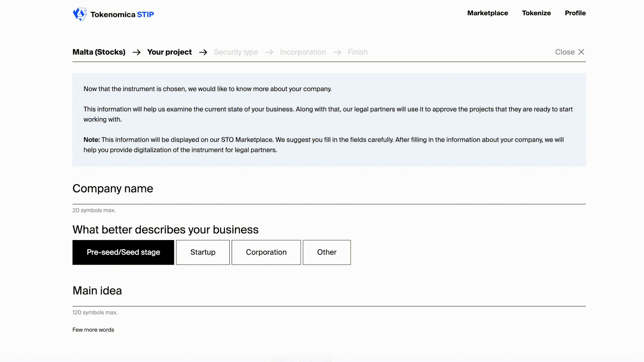This screenshot has width=644, height=362.
Task: Choose the Corporation business type
Action: (266, 252)
